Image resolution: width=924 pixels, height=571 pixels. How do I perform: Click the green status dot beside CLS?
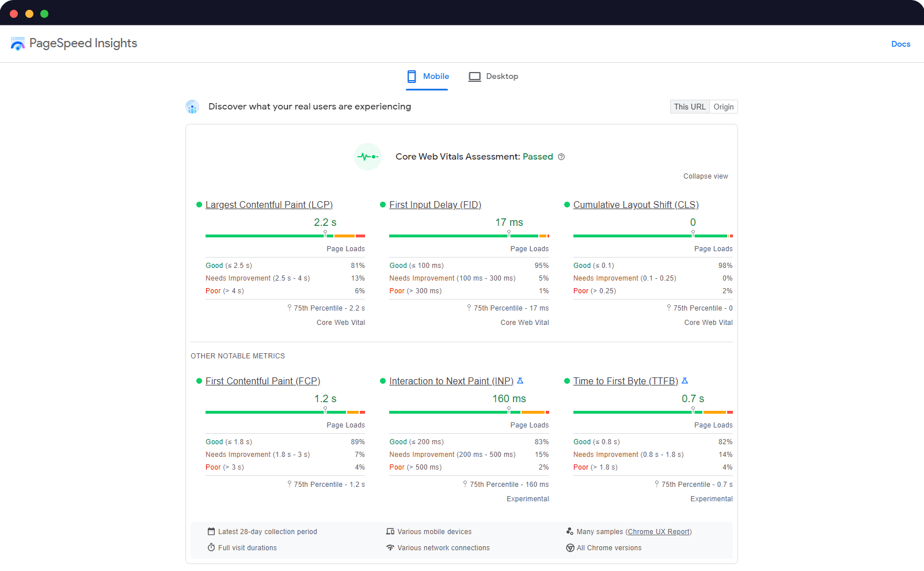(567, 205)
